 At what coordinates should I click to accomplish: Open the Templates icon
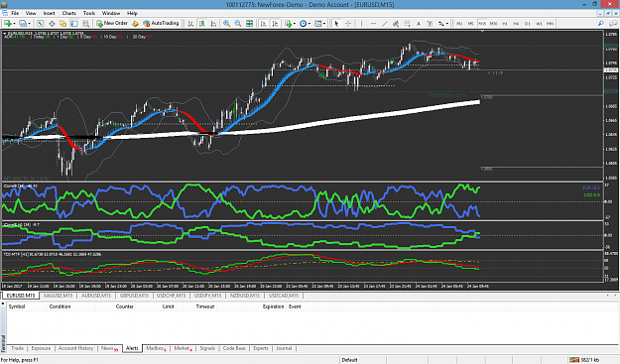tap(317, 24)
